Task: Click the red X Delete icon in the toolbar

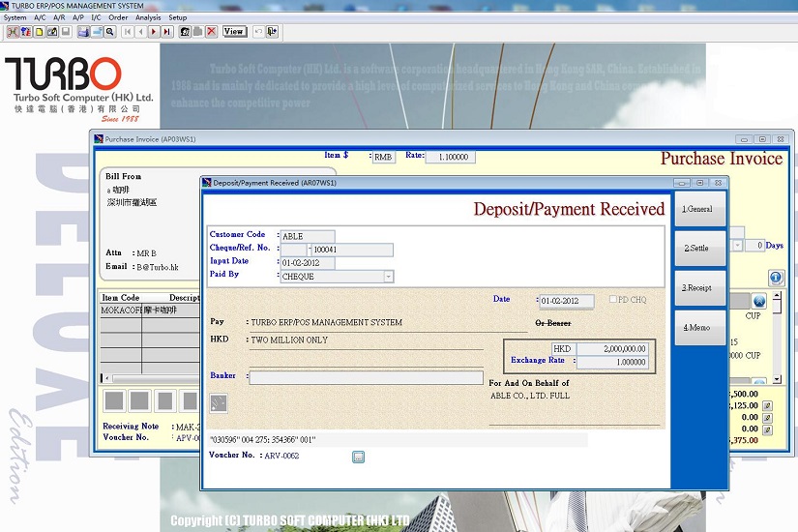Action: (x=212, y=32)
